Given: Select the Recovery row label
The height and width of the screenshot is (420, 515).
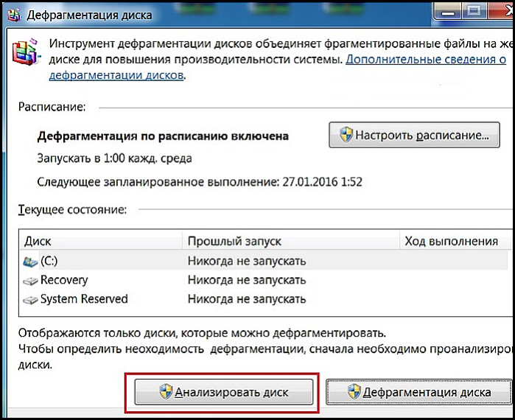Looking at the screenshot, I should pyautogui.click(x=64, y=280).
